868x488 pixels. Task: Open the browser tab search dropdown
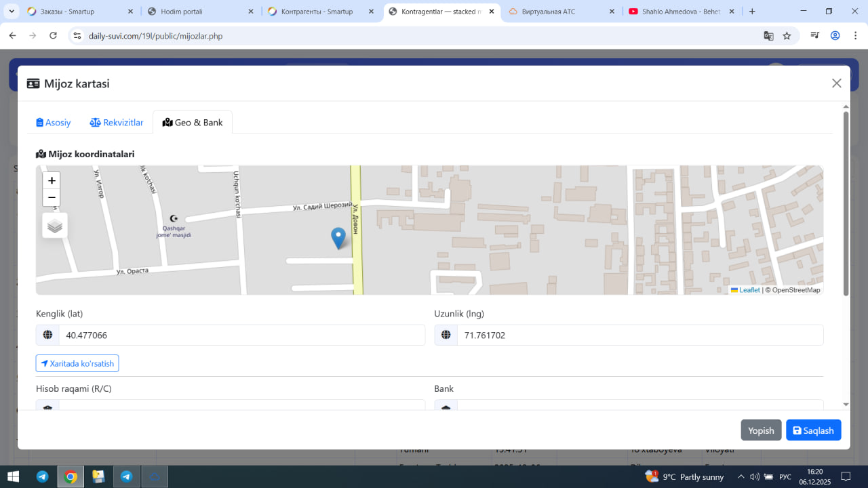(12, 12)
